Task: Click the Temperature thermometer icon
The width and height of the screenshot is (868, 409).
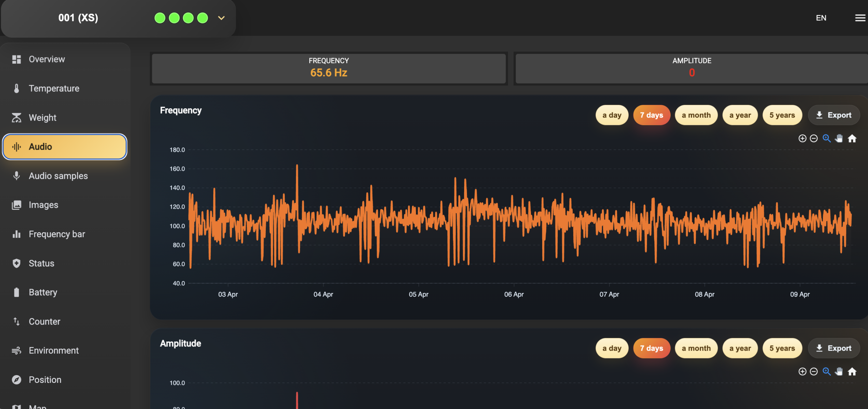Action: point(16,89)
